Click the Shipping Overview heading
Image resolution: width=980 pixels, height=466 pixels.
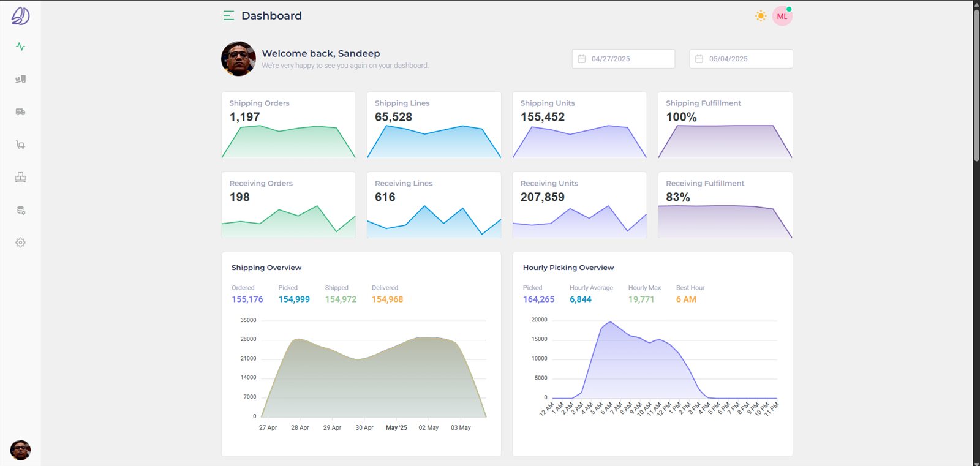266,268
